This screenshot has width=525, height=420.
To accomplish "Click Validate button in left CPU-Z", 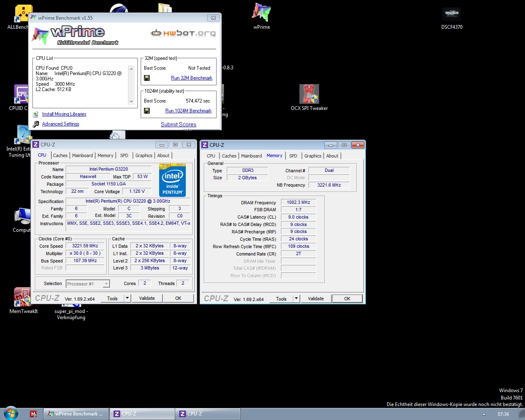I will tap(147, 298).
